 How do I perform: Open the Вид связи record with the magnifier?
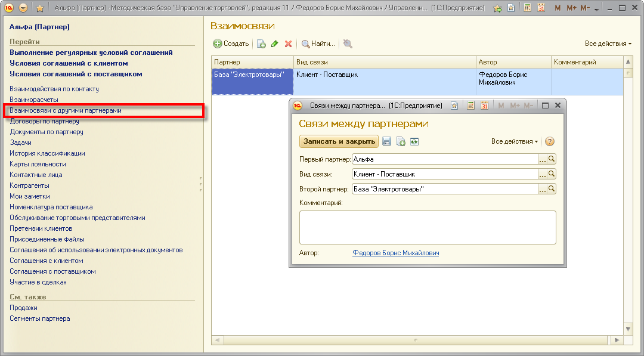tap(552, 174)
